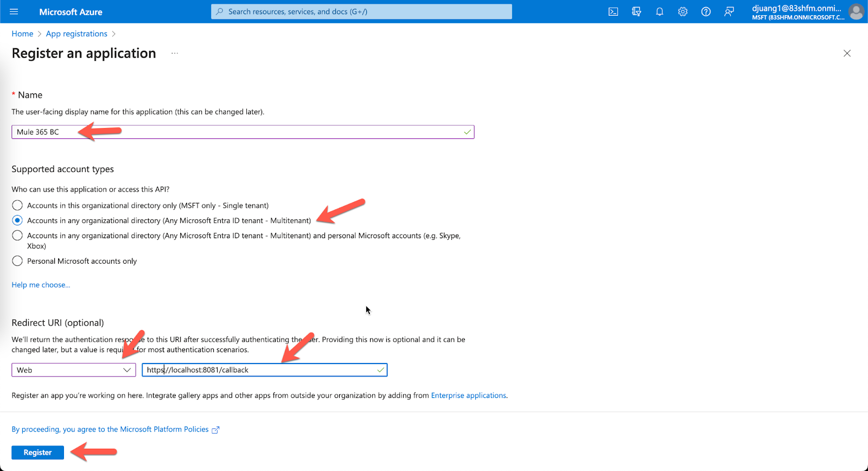Launch Cloud Shell from the top bar

613,11
